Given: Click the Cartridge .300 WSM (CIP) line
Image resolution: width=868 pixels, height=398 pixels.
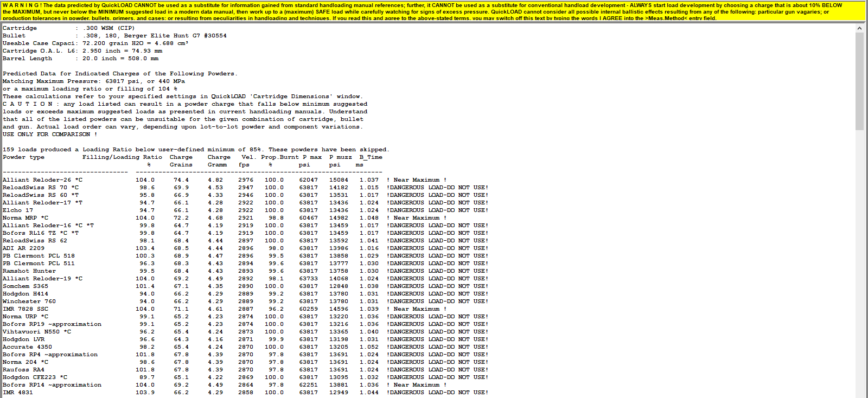Looking at the screenshot, I should pyautogui.click(x=68, y=28).
